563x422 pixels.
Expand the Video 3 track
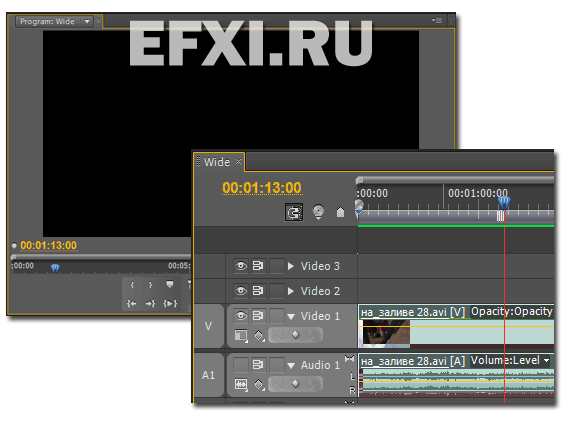(x=291, y=266)
